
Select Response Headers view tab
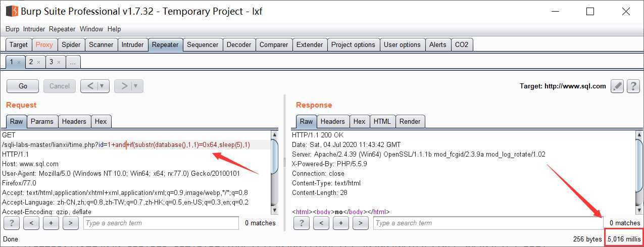coord(333,121)
